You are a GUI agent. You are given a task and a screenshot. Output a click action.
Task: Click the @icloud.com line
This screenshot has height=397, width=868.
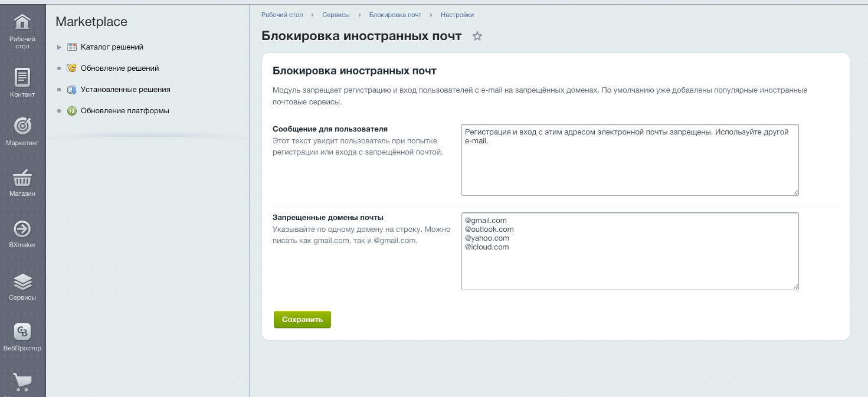click(487, 247)
